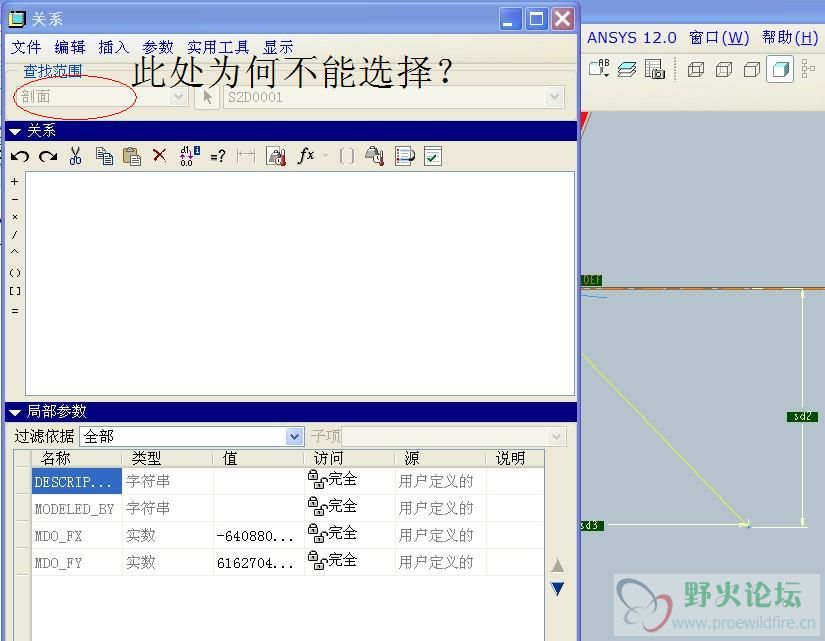Click the table with camera icon
Image resolution: width=825 pixels, height=641 pixels.
[x=655, y=69]
